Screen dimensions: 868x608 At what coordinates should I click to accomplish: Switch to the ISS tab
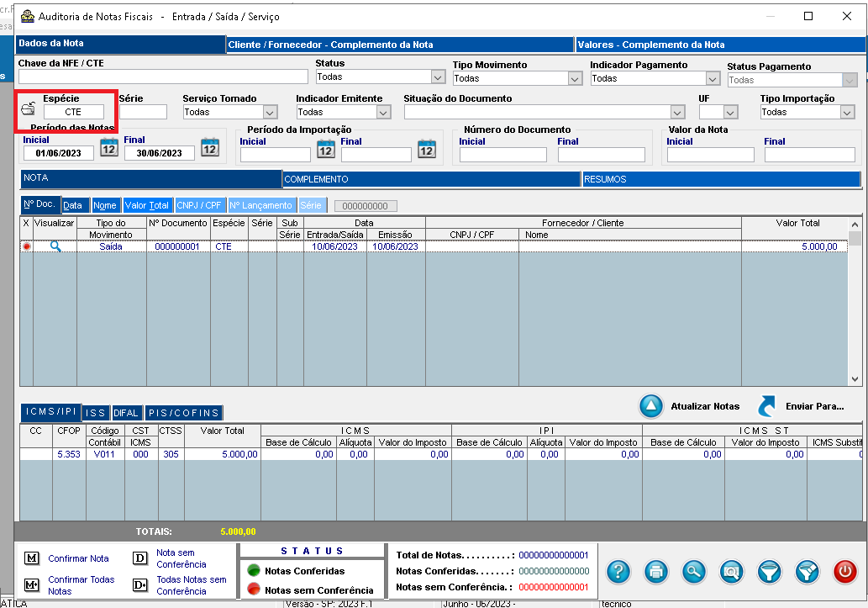point(95,413)
